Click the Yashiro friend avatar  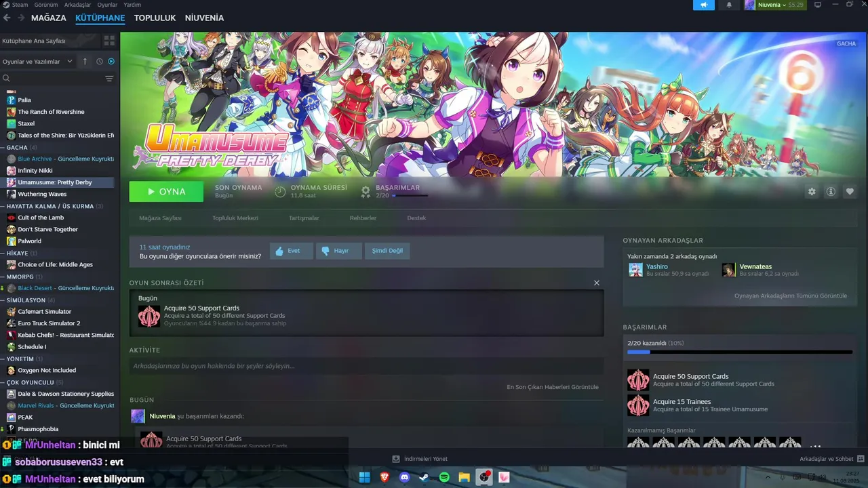[635, 270]
